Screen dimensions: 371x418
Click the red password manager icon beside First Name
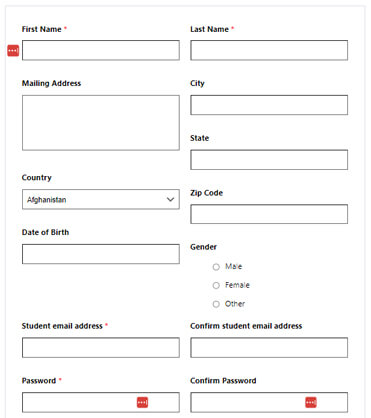[13, 50]
